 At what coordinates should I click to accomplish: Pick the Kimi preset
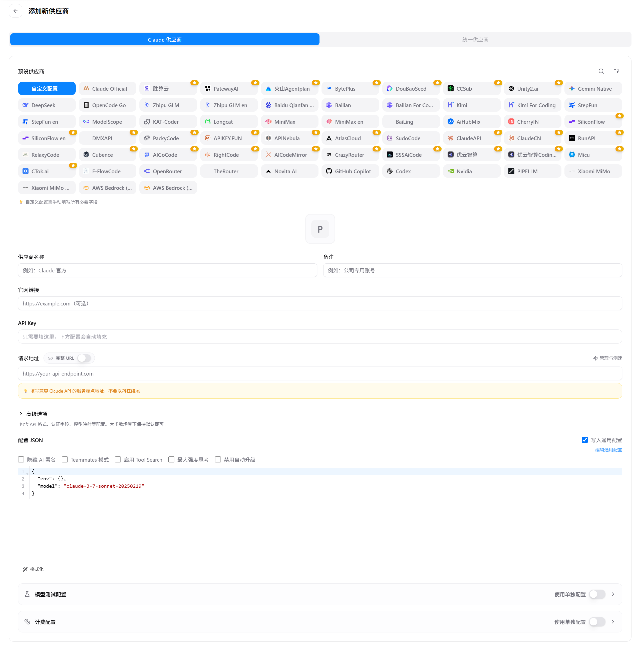(x=472, y=105)
